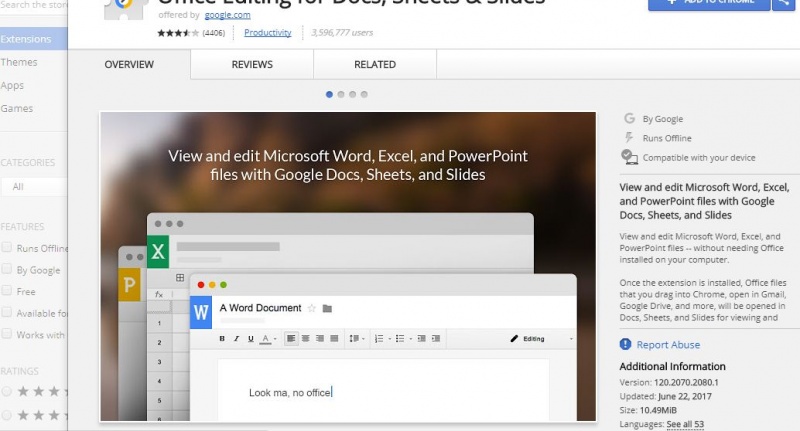Image resolution: width=800 pixels, height=431 pixels.
Task: Click the align right icon
Action: click(x=320, y=339)
